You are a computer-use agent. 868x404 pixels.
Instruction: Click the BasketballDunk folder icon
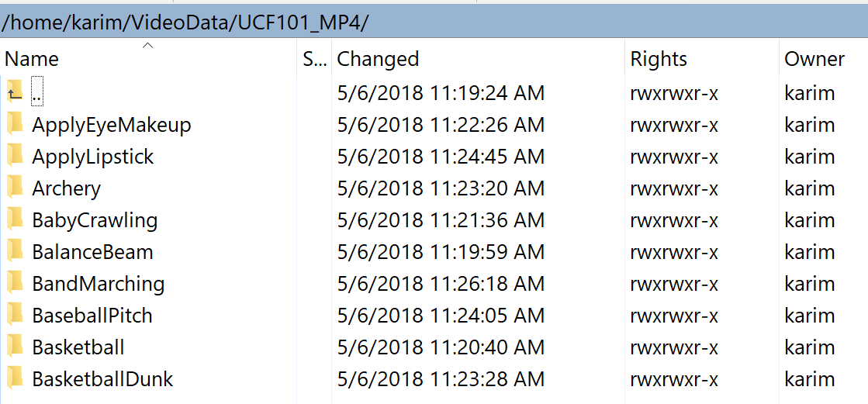click(x=15, y=379)
